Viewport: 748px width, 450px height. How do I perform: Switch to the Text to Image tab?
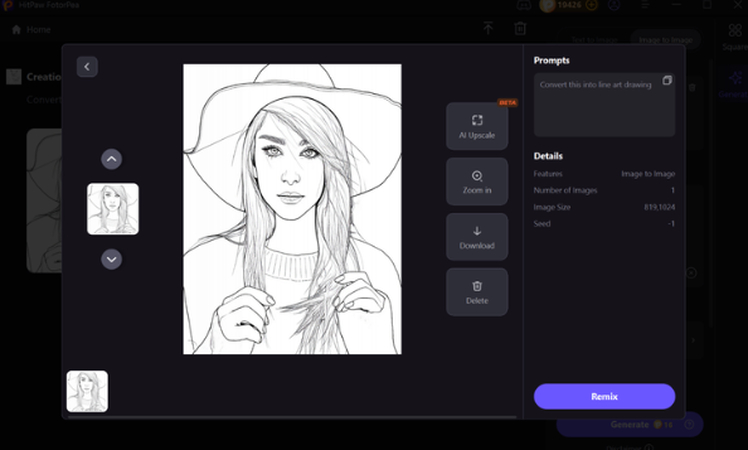tap(594, 40)
